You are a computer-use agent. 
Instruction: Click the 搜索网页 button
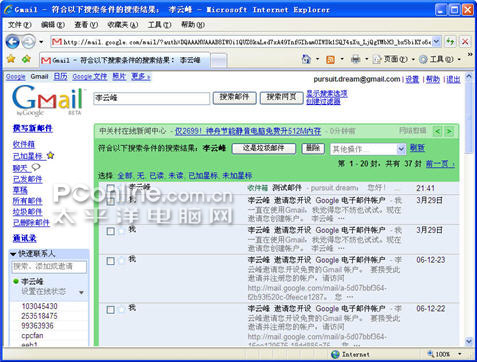tap(281, 98)
